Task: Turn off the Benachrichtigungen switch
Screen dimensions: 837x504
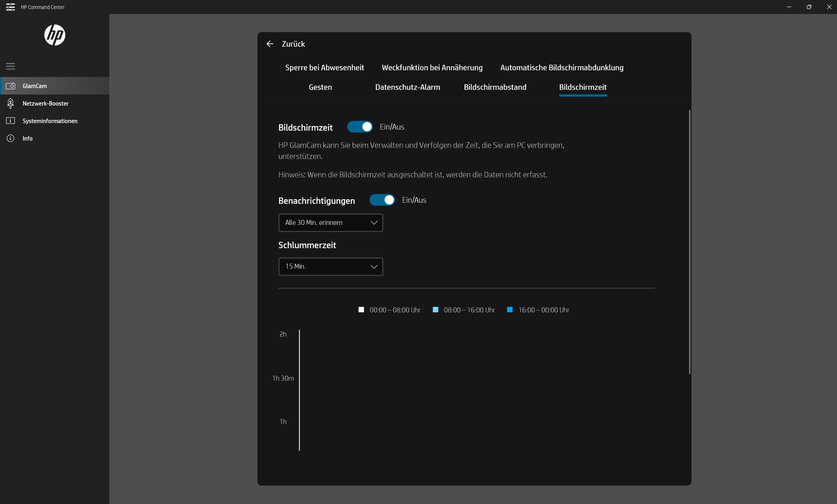Action: [382, 200]
